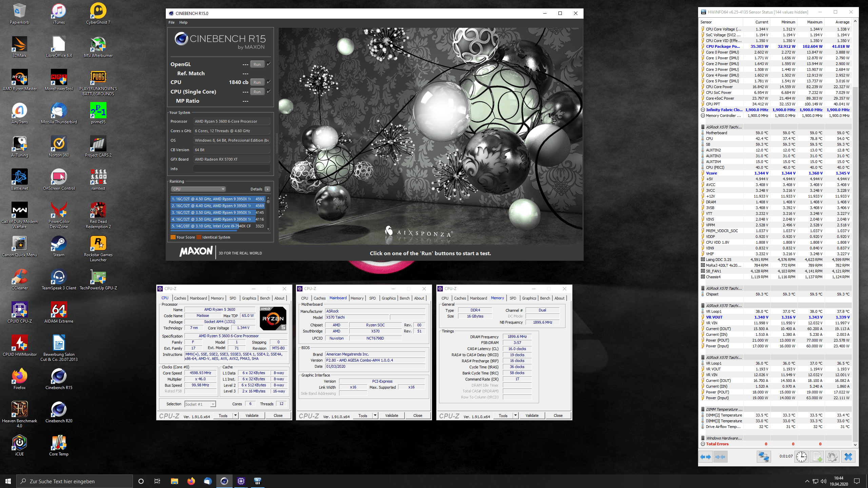Close HWiNFO sensors with blue X icon
Image resolution: width=868 pixels, height=488 pixels.
click(x=848, y=457)
